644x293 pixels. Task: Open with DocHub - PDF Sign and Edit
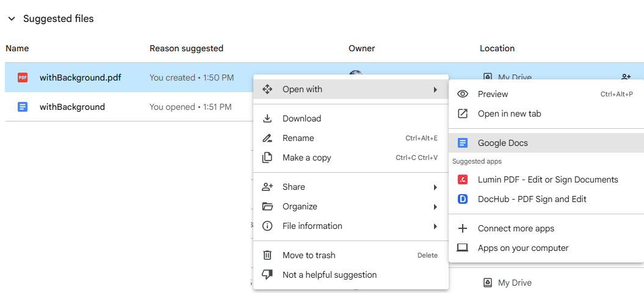tap(546, 200)
